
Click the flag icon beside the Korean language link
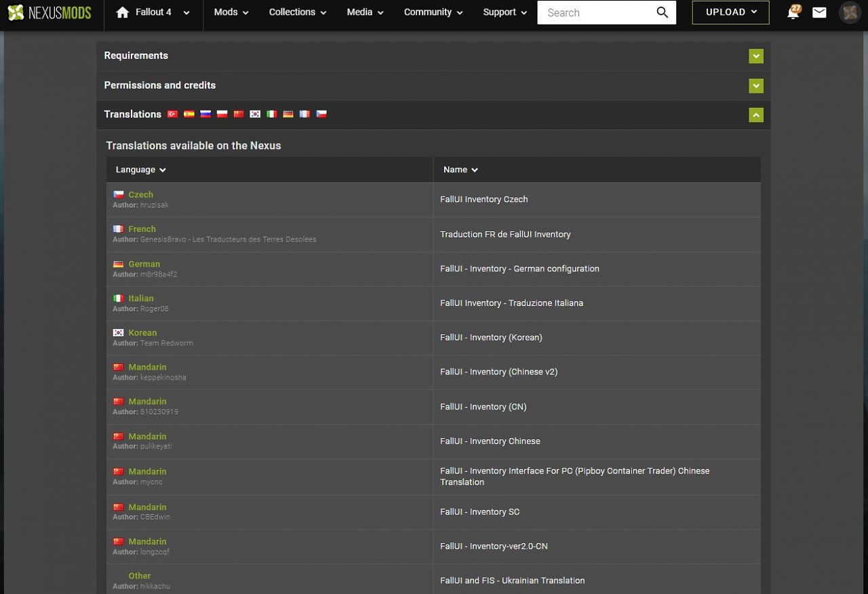pyautogui.click(x=119, y=333)
